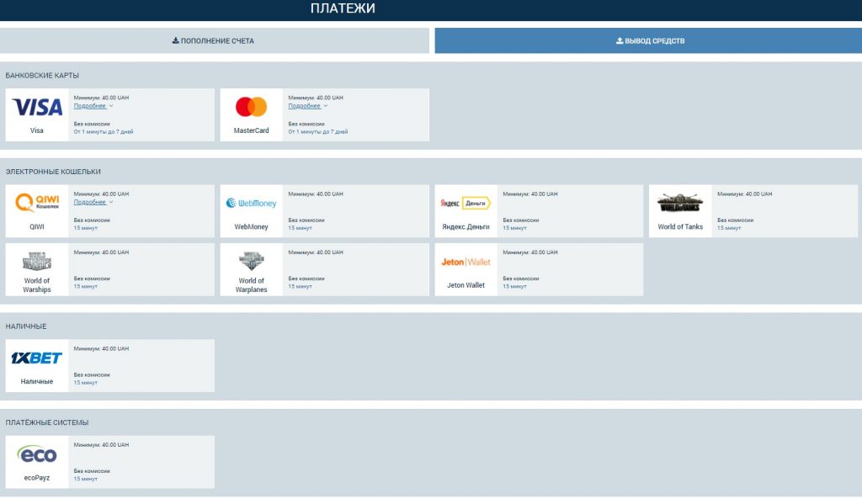Click the World of Tanks name label
This screenshot has height=504, width=862.
(679, 226)
